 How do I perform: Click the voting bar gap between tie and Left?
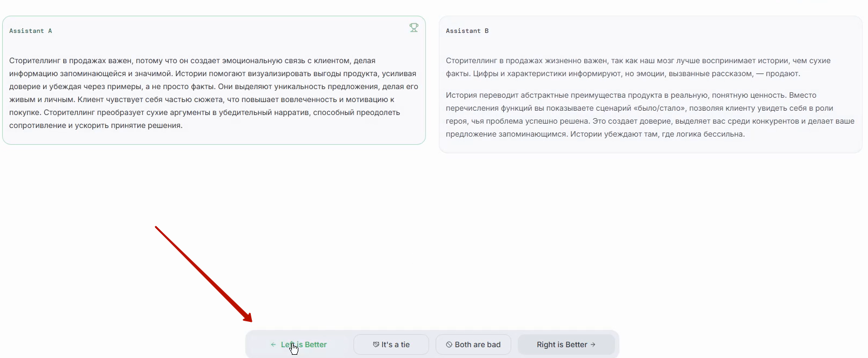click(x=350, y=345)
